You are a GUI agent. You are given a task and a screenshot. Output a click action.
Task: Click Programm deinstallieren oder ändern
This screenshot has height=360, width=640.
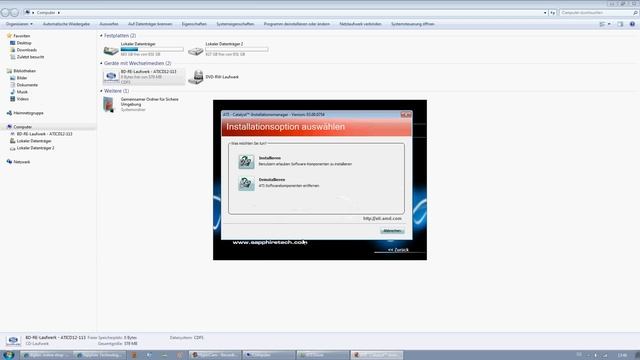(x=297, y=24)
